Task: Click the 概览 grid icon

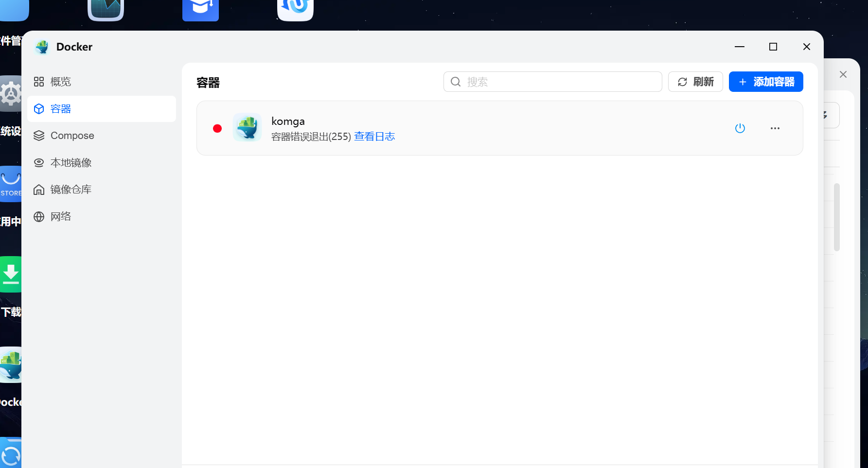Action: coord(39,82)
